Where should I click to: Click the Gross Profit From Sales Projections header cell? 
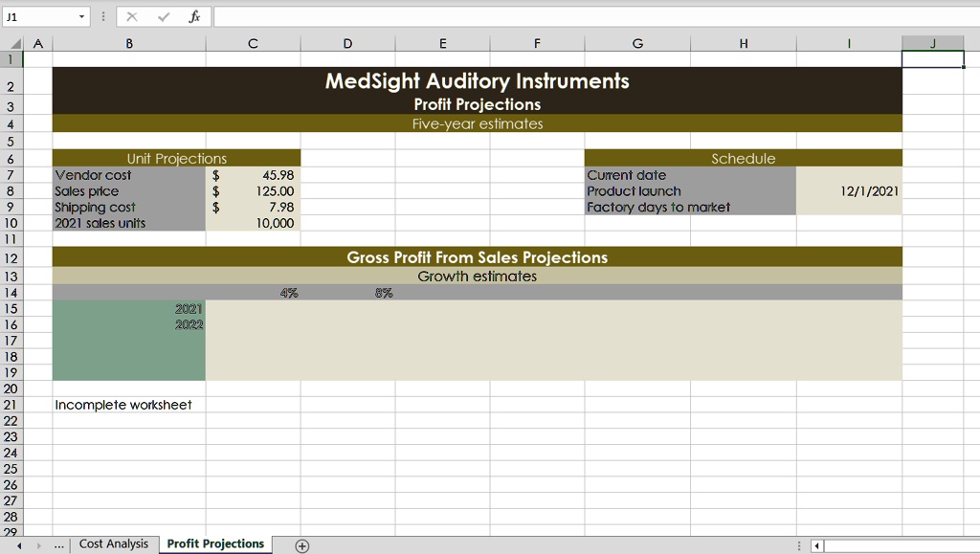pyautogui.click(x=478, y=257)
